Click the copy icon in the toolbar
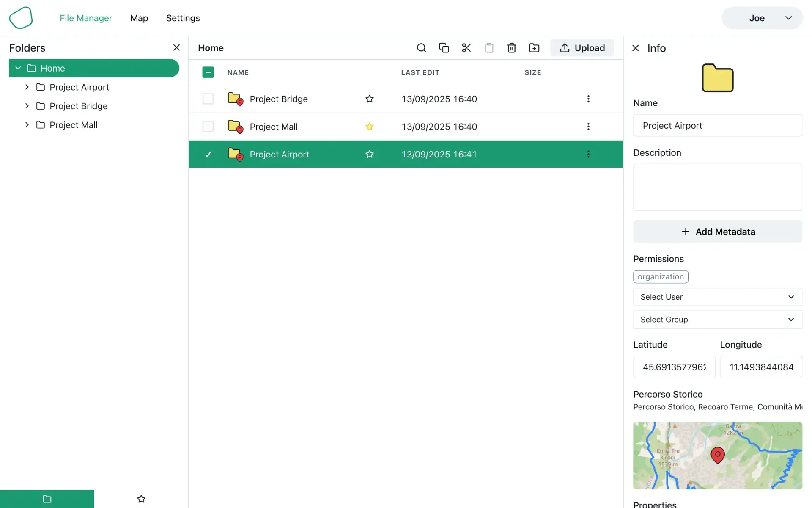Image resolution: width=812 pixels, height=508 pixels. pos(444,48)
